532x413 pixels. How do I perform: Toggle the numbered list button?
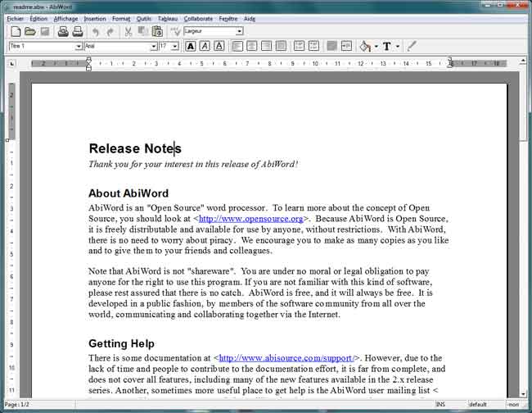click(x=299, y=46)
